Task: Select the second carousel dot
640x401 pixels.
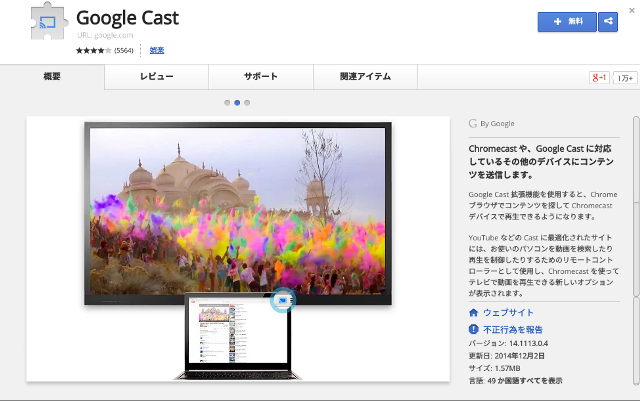Action: click(x=237, y=102)
